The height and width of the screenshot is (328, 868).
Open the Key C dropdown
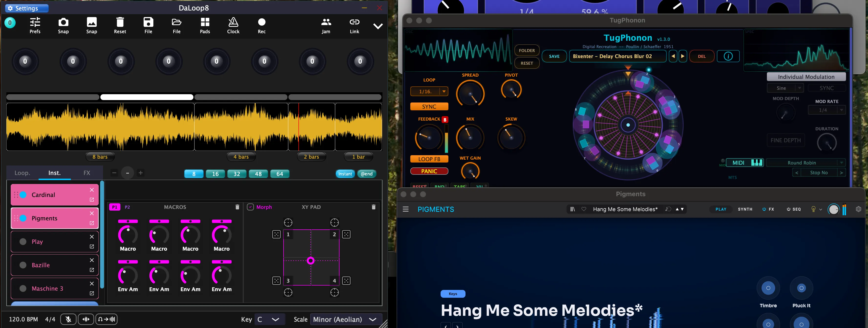pyautogui.click(x=270, y=319)
